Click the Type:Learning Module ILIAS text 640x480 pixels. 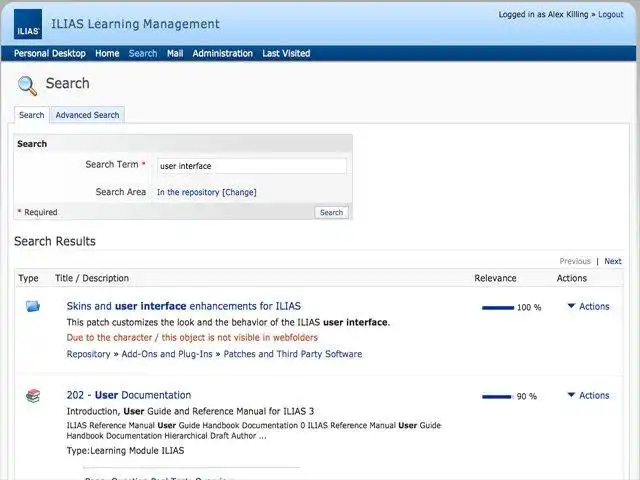125,451
